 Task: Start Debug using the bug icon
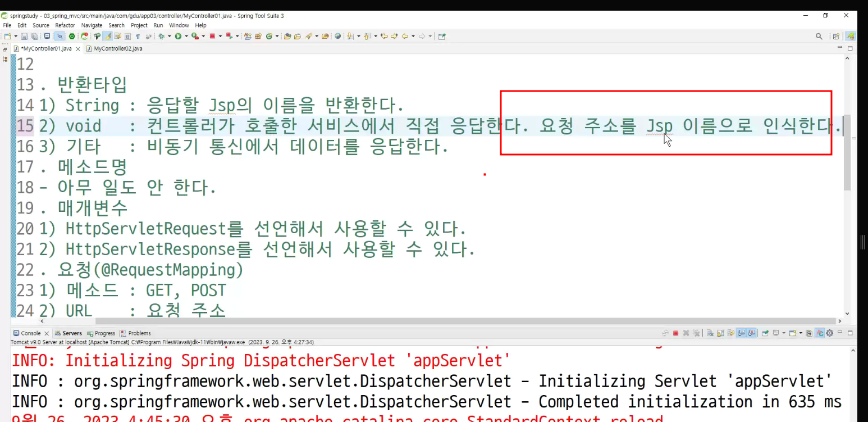161,36
